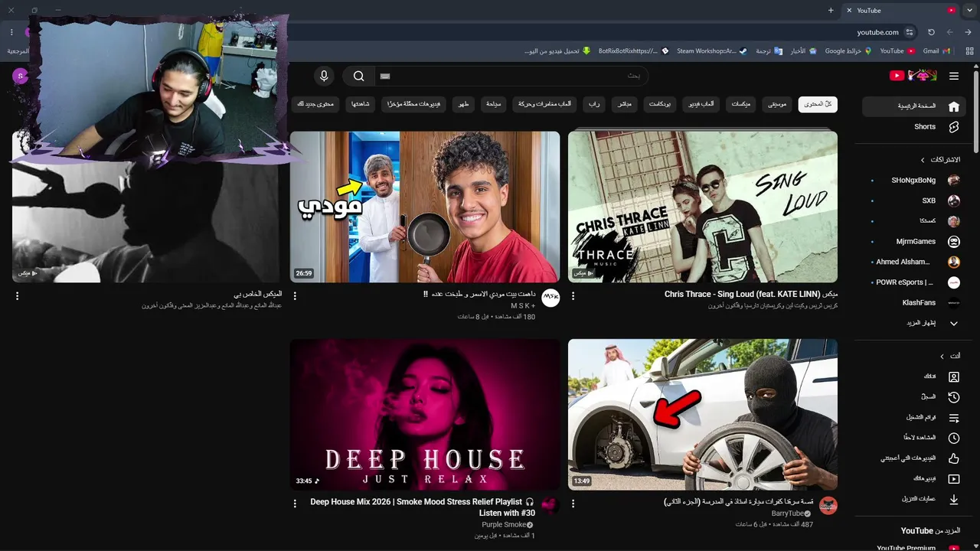Open liked videos thumbs-up icon
The width and height of the screenshot is (980, 551).
coord(953,458)
